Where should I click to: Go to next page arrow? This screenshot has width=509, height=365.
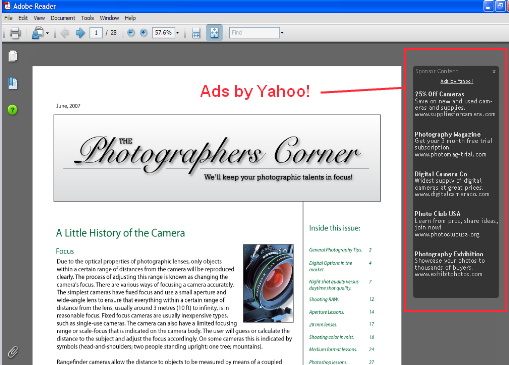point(80,33)
